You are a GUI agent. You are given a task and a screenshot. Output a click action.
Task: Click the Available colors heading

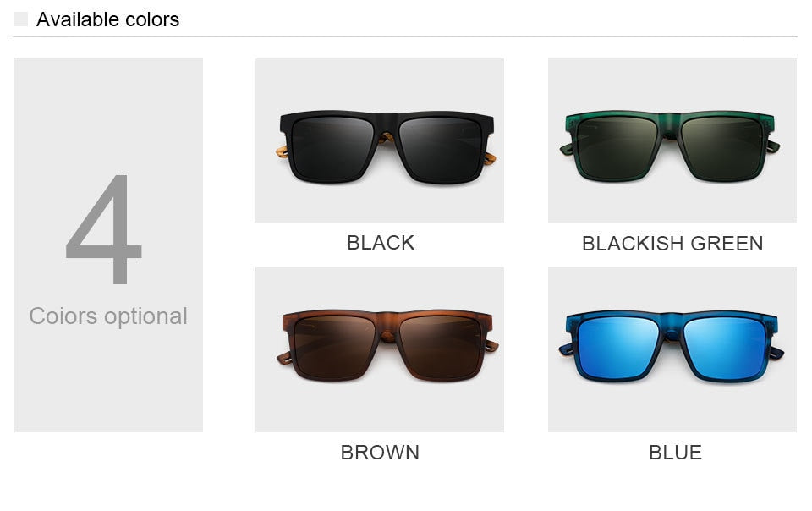click(107, 19)
